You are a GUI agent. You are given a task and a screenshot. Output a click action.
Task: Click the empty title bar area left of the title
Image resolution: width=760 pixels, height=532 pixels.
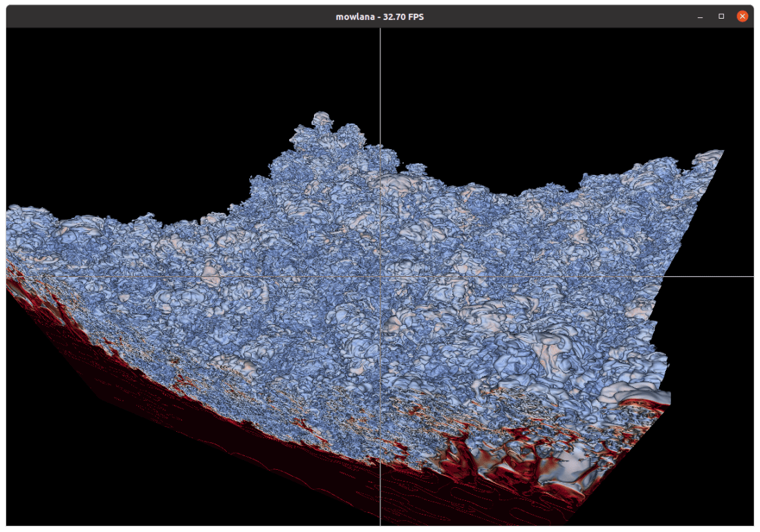173,16
